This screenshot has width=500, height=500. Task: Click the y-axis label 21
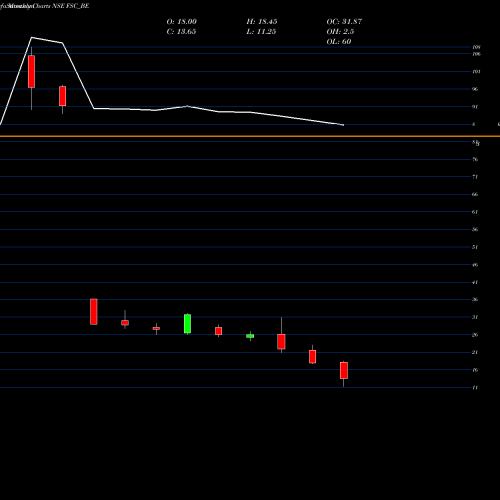tap(475, 353)
